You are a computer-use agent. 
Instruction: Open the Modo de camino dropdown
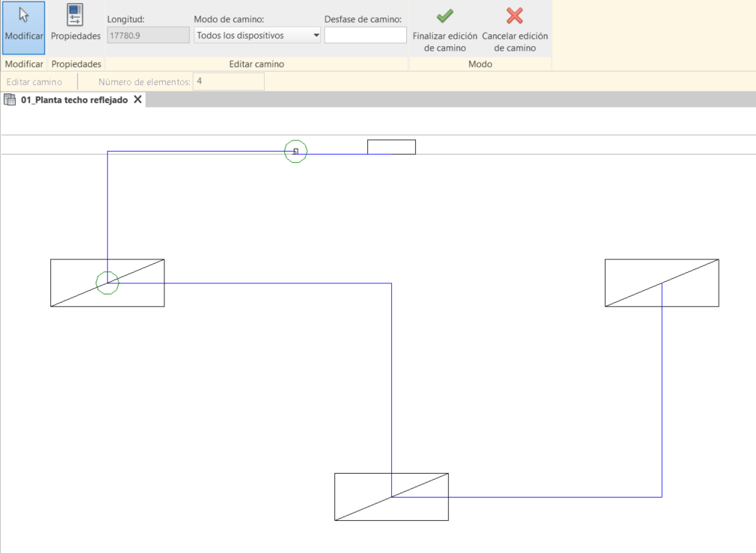[x=257, y=35]
